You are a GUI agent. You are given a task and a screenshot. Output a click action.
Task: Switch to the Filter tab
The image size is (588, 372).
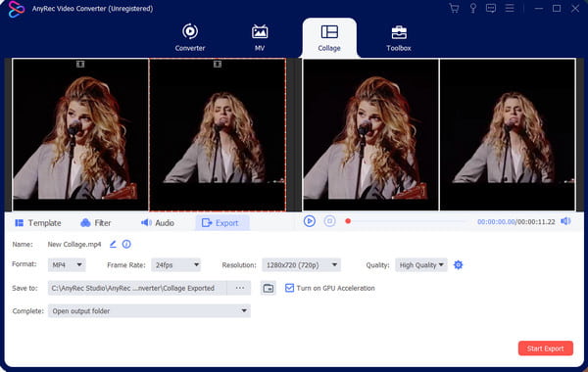point(96,223)
